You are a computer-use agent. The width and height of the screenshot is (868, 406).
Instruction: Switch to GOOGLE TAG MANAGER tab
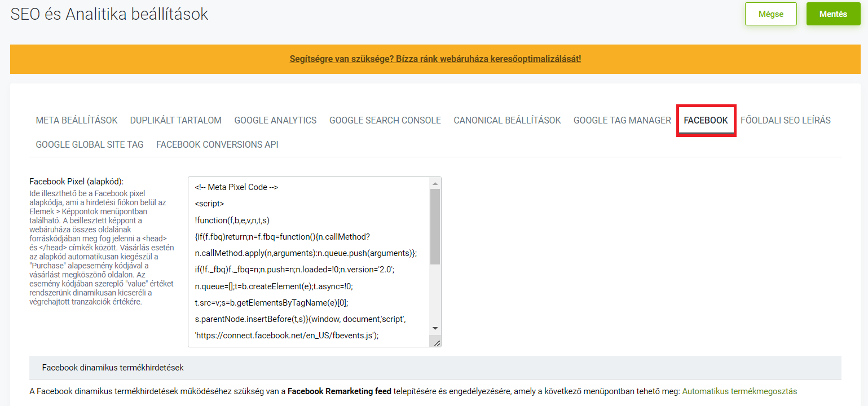[623, 120]
